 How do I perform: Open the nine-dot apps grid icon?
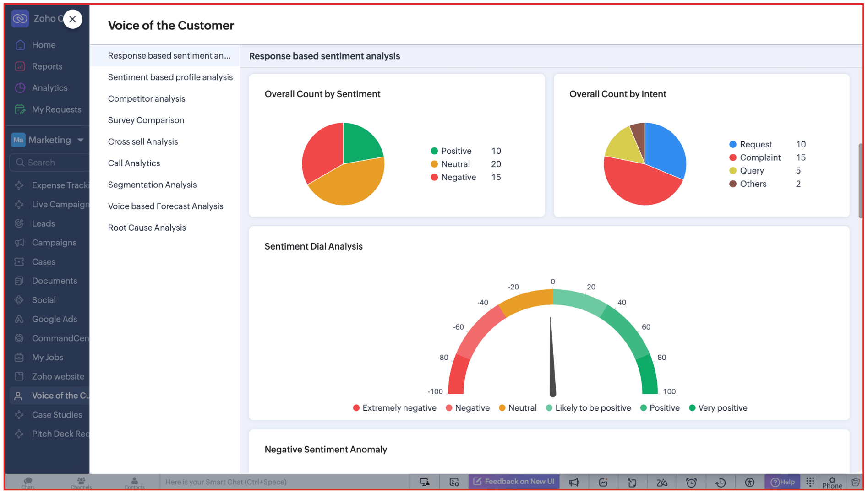point(810,482)
